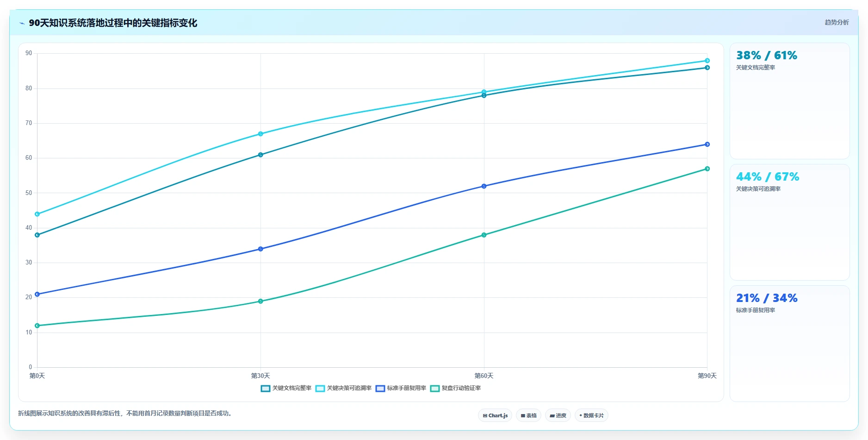Click the 关键文档完整率 point at 第60天 (78)
The width and height of the screenshot is (868, 440).
click(484, 96)
